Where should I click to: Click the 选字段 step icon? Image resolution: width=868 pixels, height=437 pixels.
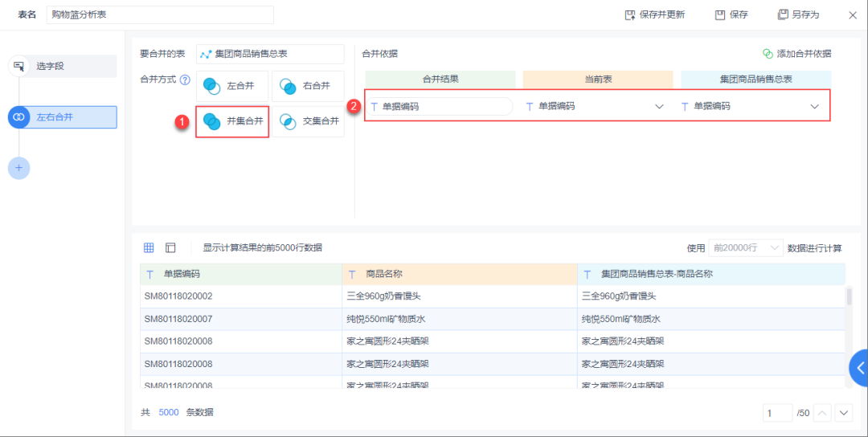coord(18,67)
